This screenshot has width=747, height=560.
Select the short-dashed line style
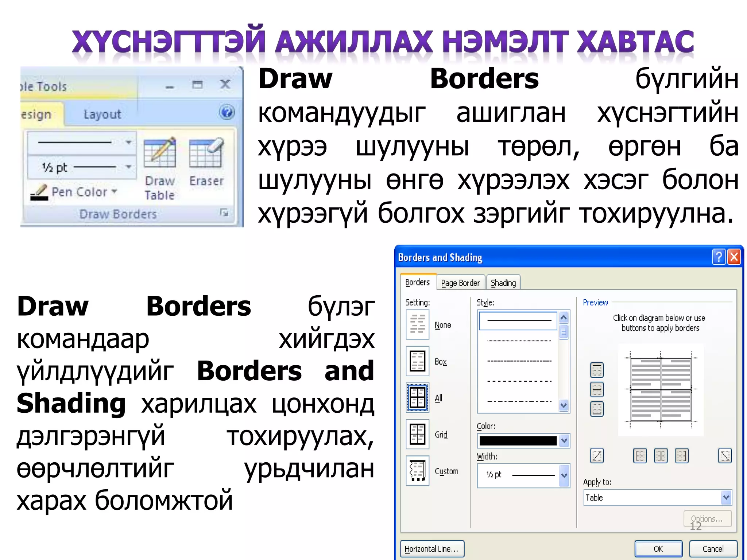click(x=519, y=361)
